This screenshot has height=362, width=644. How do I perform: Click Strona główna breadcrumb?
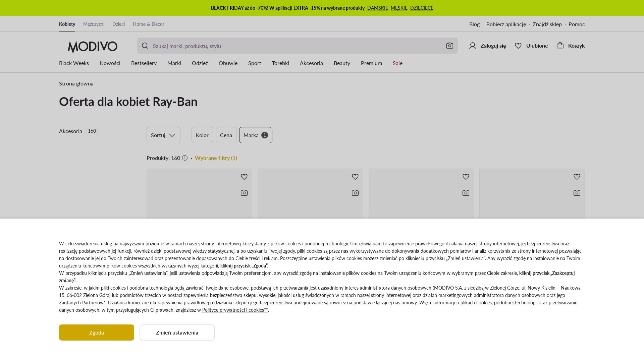76,83
